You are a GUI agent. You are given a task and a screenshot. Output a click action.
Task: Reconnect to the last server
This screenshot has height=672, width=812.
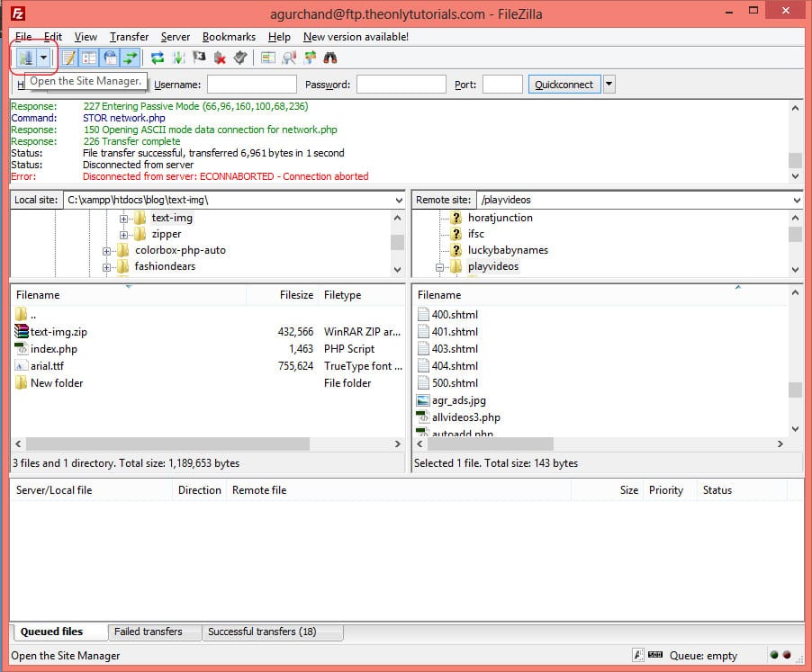(x=239, y=58)
